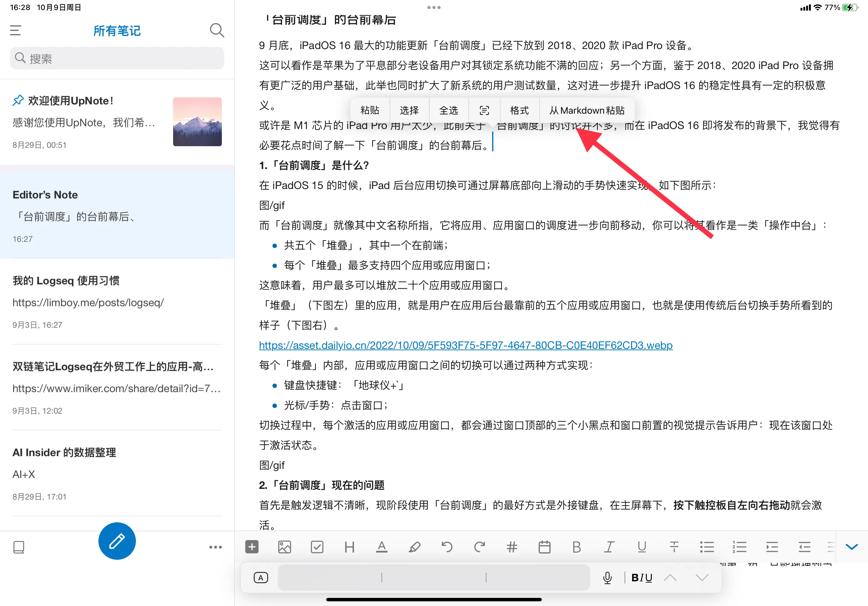This screenshot has height=606, width=868.
Task: Increase indent with the indent icon
Action: (x=771, y=547)
